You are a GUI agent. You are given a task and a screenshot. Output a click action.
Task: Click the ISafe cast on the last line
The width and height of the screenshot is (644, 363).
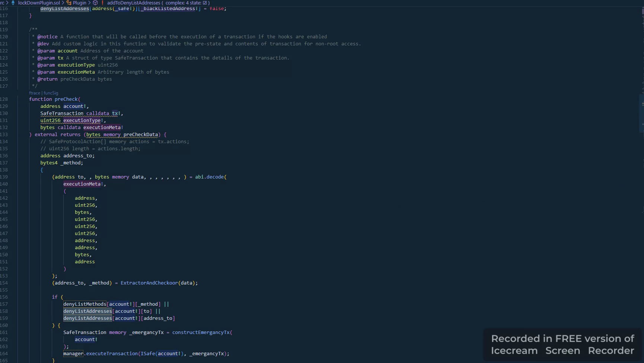[x=148, y=354]
